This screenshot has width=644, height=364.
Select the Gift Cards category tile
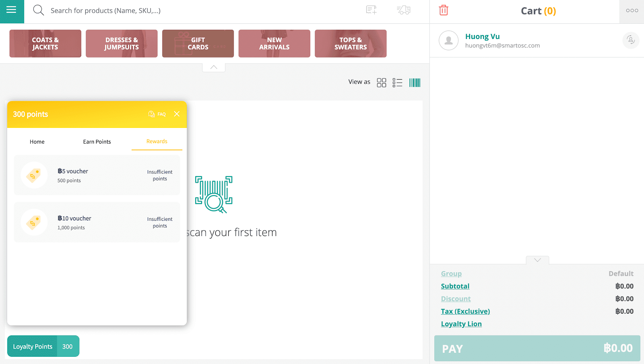(198, 43)
